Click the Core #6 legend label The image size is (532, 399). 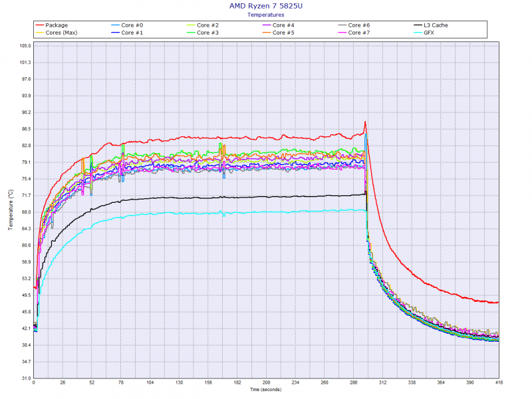coord(360,25)
